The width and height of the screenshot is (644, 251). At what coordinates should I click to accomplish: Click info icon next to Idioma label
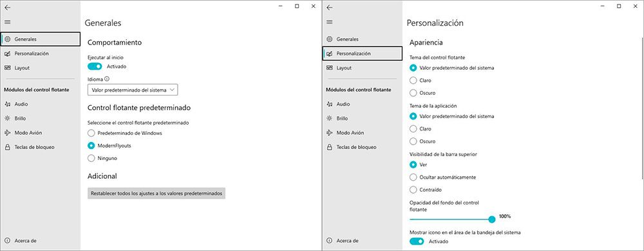coord(107,79)
